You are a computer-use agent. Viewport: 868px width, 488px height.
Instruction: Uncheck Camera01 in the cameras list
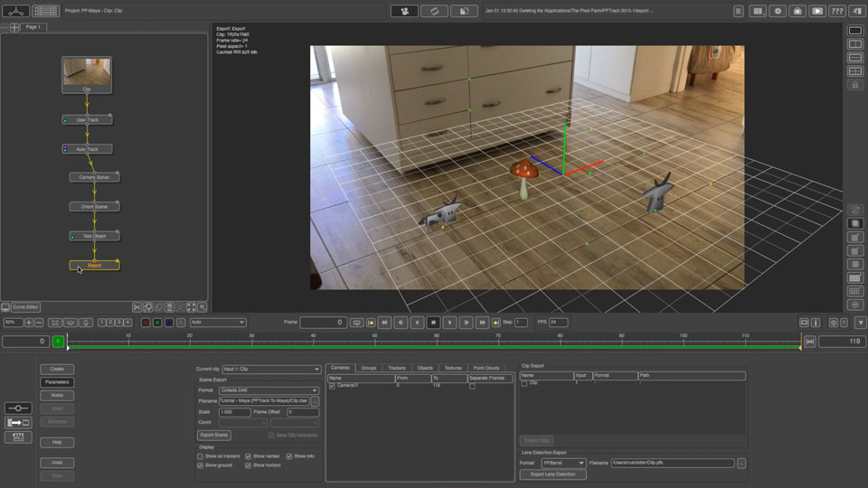tap(332, 386)
